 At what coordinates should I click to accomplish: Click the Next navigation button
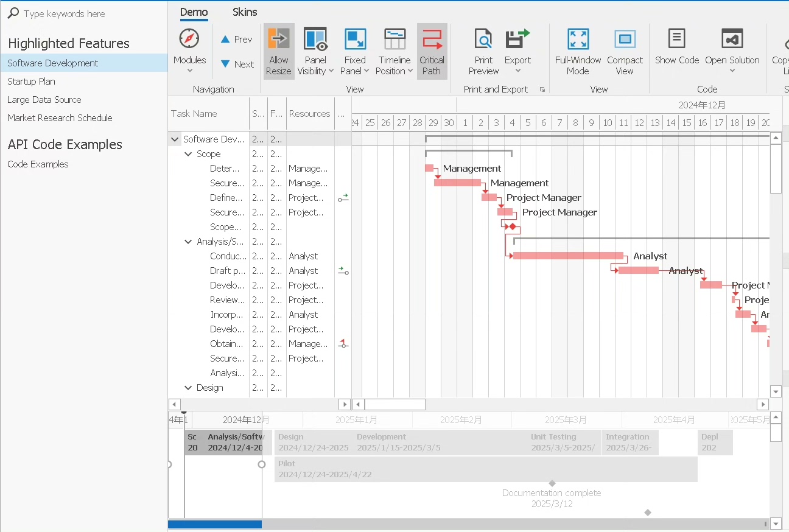pos(237,64)
